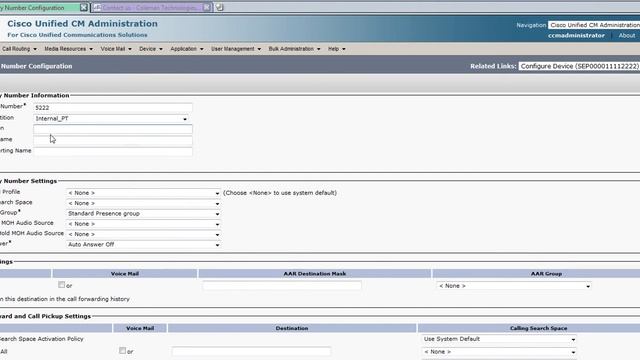
Task: Click the AAR Destination Mask input field
Action: [x=282, y=286]
